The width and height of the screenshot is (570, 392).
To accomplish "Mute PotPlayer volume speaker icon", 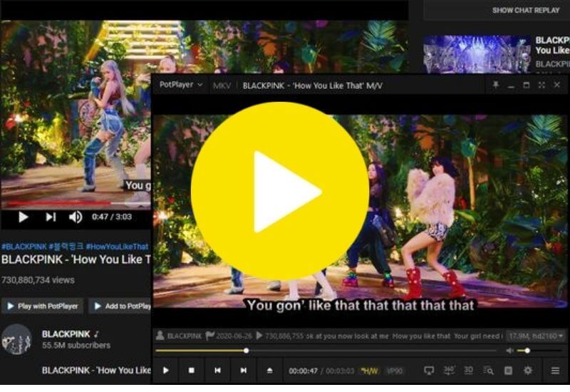I will point(509,351).
